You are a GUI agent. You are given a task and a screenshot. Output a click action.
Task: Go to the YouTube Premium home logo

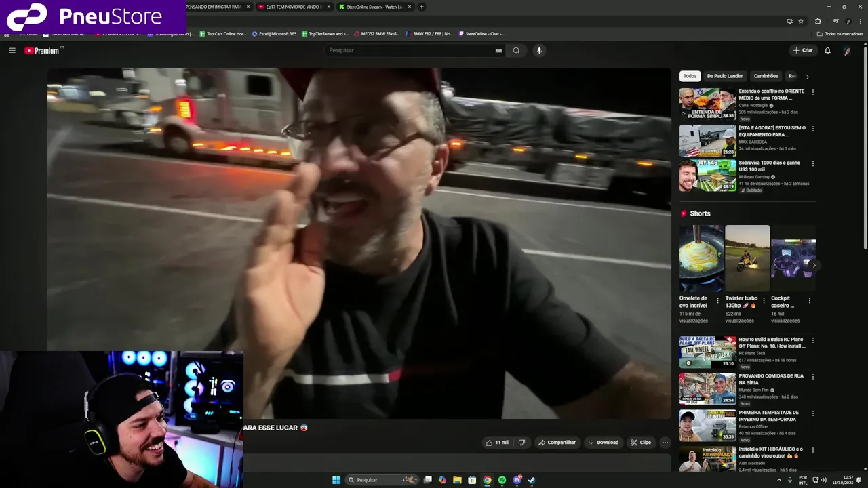[43, 50]
